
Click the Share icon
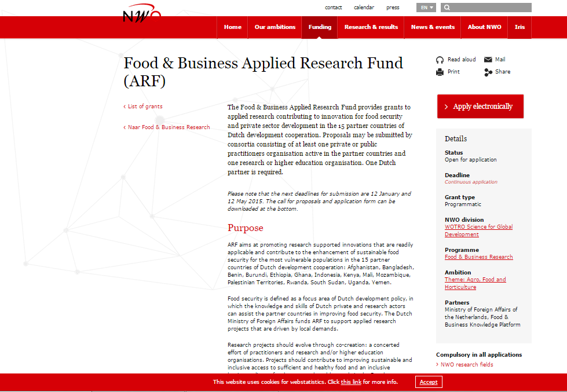tap(488, 72)
